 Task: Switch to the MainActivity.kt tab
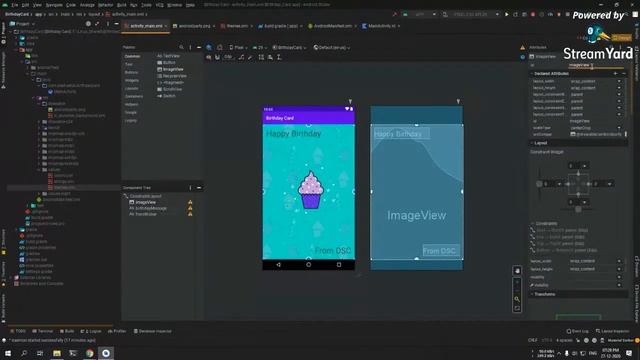click(381, 26)
